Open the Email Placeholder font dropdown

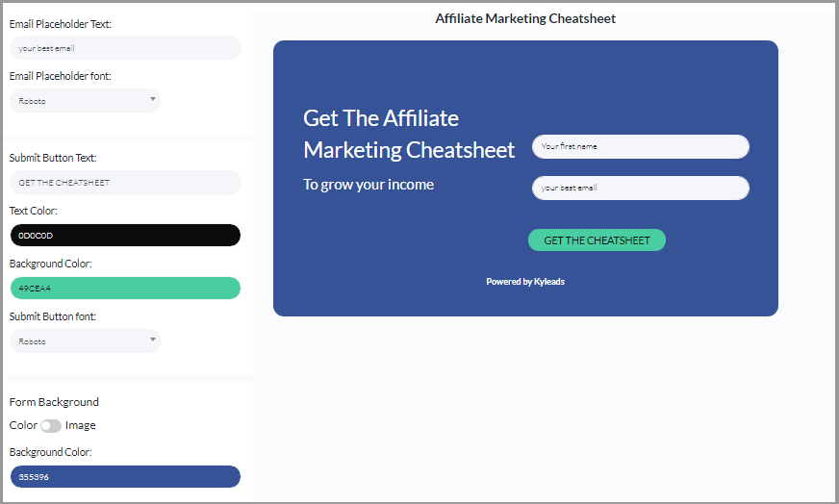(85, 100)
